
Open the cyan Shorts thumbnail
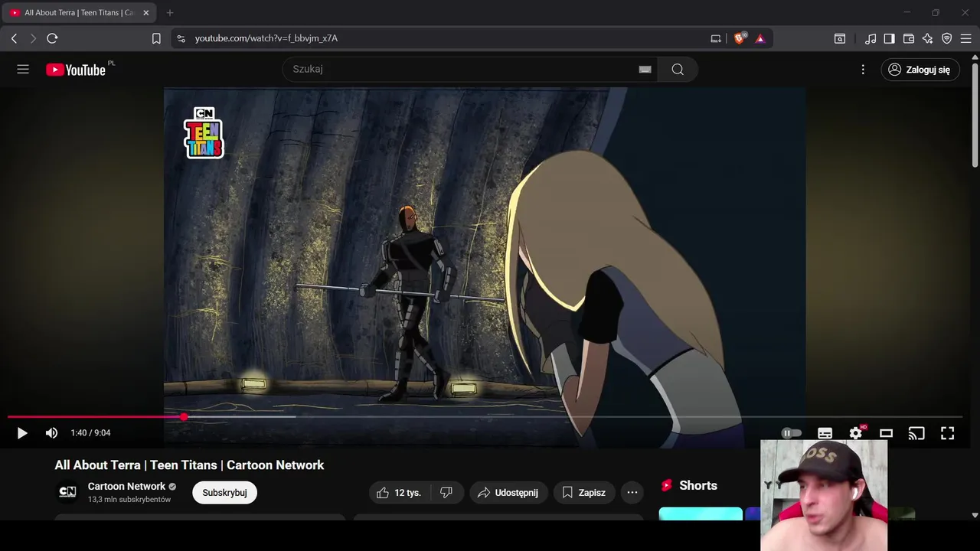(x=701, y=514)
